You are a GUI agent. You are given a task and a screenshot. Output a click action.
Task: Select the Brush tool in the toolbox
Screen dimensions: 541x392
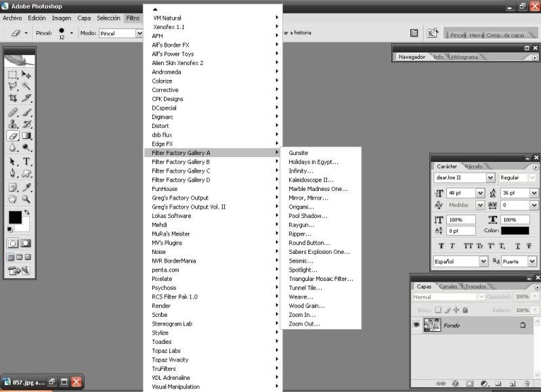click(26, 112)
